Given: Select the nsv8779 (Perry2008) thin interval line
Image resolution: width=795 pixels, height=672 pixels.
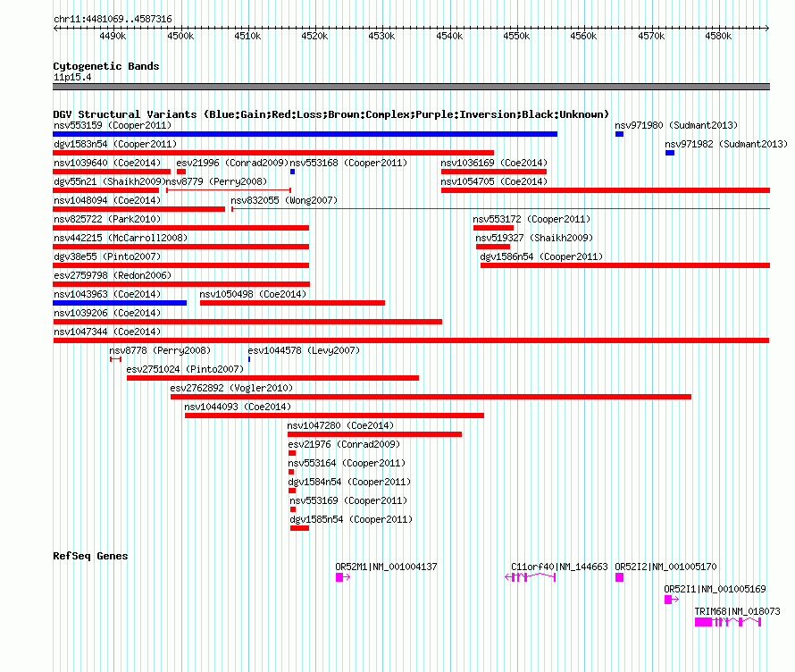Looking at the screenshot, I should coord(229,190).
